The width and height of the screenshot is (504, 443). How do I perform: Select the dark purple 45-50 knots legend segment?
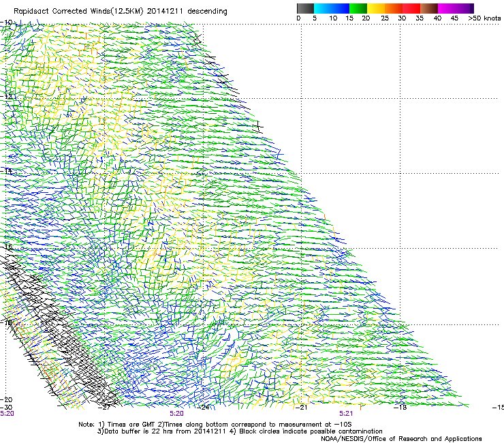(464, 8)
